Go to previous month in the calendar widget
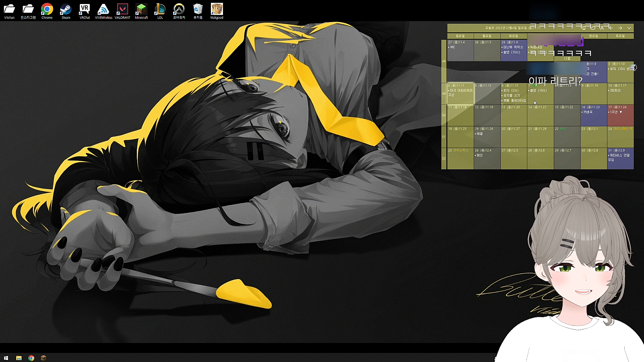Image resolution: width=644 pixels, height=362 pixels. point(611,28)
